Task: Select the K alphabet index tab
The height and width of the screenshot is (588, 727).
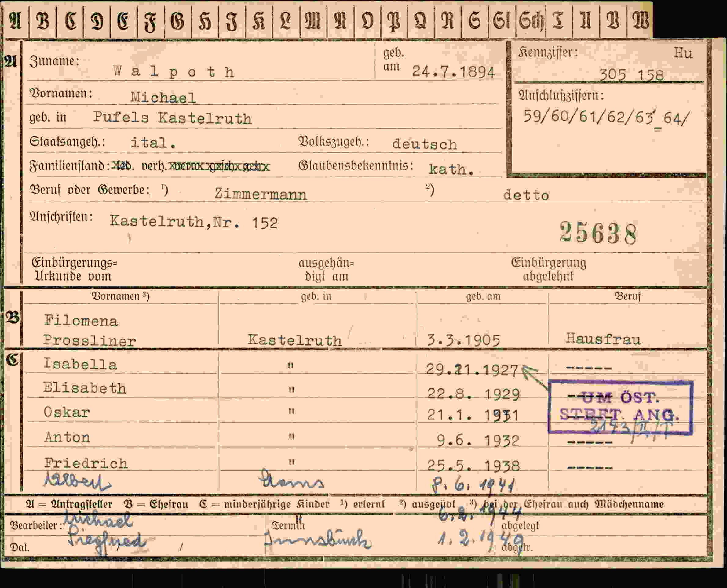Action: pyautogui.click(x=259, y=21)
